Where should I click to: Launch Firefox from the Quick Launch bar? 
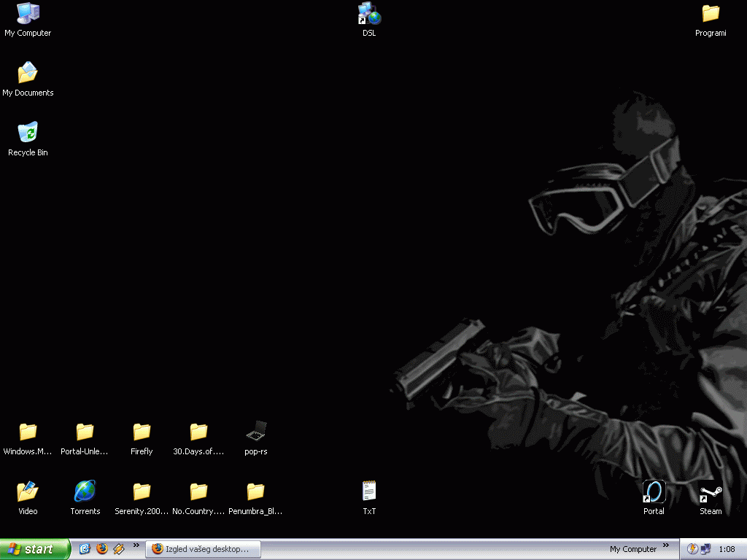coord(101,549)
